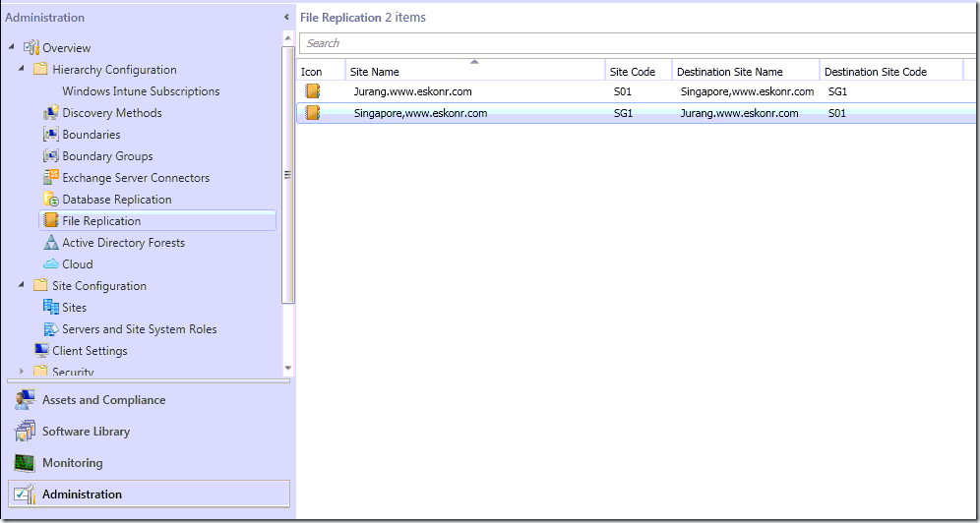Image resolution: width=980 pixels, height=523 pixels.
Task: Click the Search input field
Action: 639,43
